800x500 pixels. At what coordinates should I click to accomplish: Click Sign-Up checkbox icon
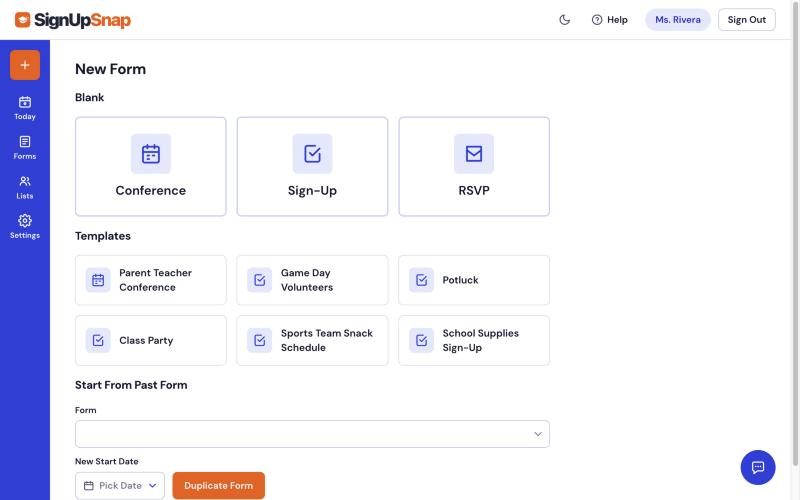(312, 154)
